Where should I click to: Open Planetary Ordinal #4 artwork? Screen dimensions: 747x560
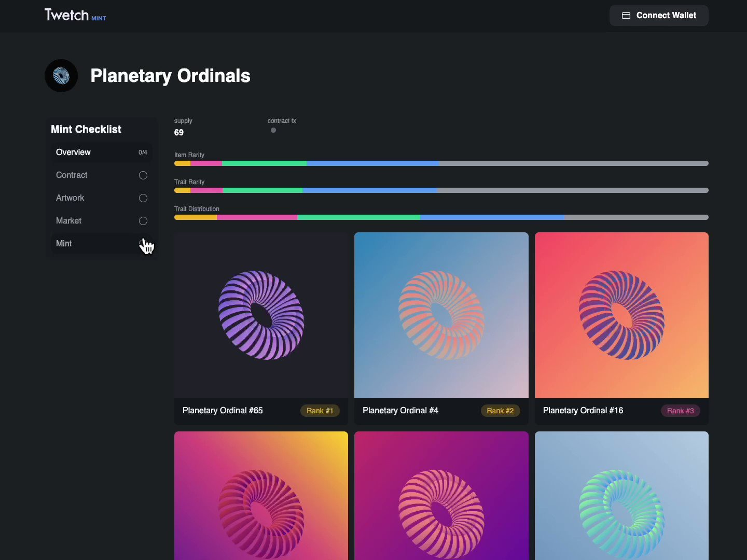[441, 315]
